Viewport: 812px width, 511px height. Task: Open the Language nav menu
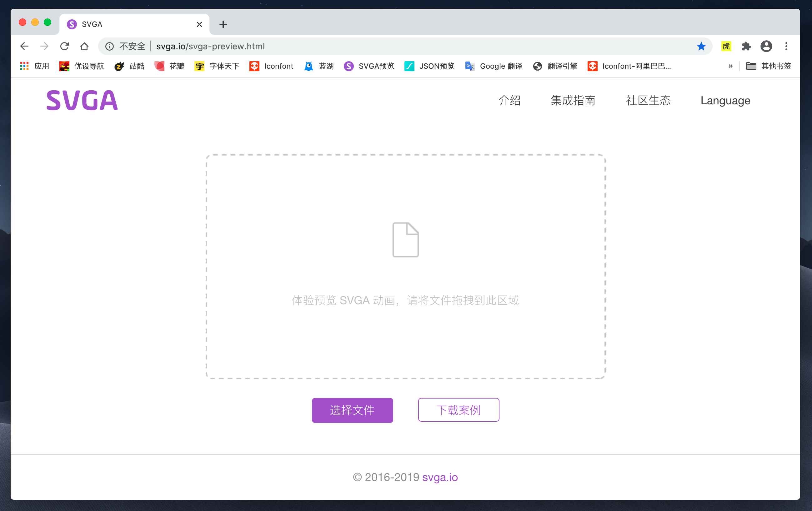click(x=725, y=101)
